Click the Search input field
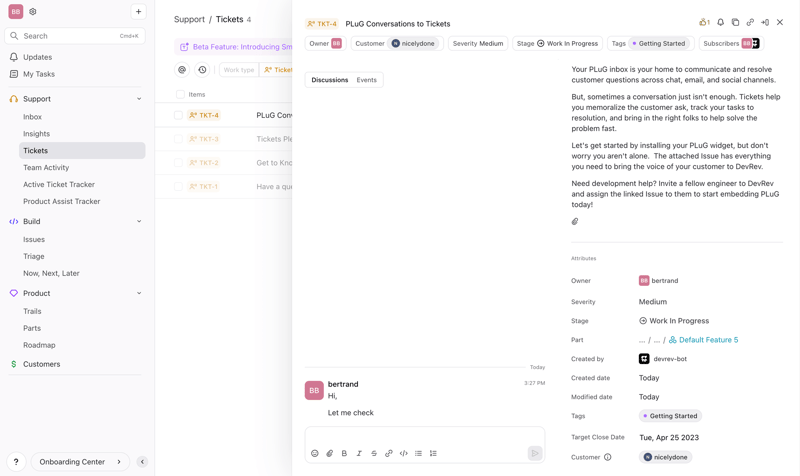The image size is (800, 476). pyautogui.click(x=75, y=36)
